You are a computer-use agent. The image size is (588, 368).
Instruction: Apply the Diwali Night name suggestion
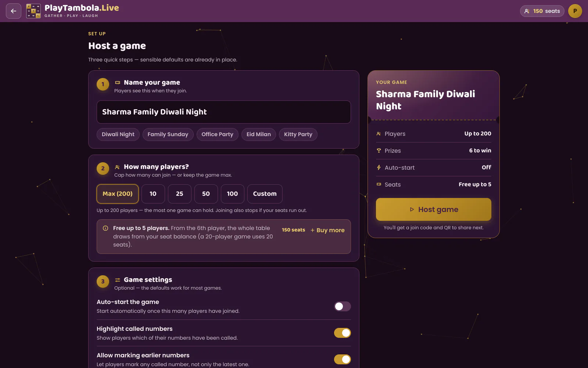(118, 134)
